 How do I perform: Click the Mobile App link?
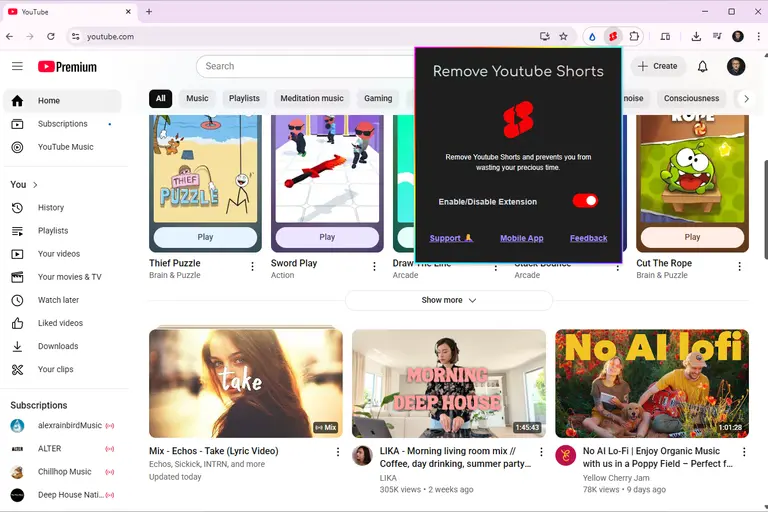coord(521,238)
